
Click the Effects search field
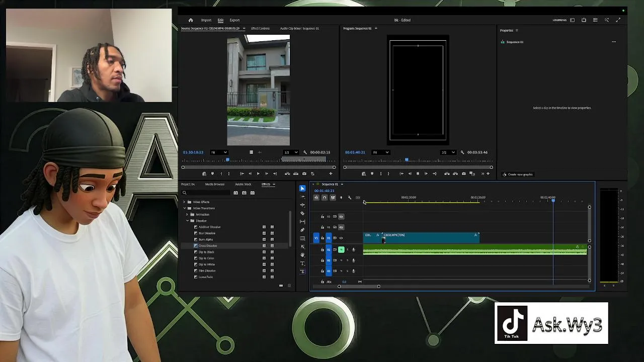(x=206, y=193)
